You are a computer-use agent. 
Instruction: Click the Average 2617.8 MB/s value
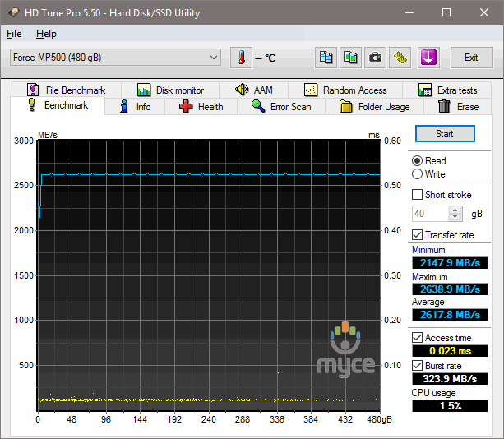click(x=450, y=315)
